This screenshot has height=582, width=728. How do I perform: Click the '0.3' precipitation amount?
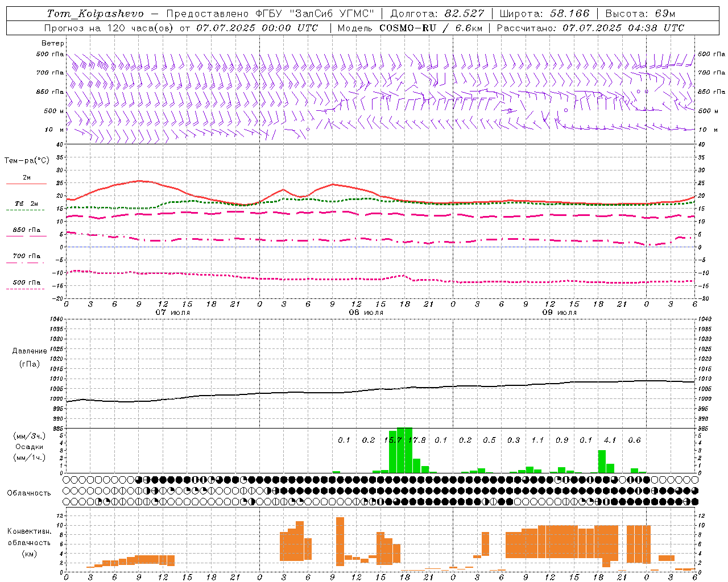point(514,440)
